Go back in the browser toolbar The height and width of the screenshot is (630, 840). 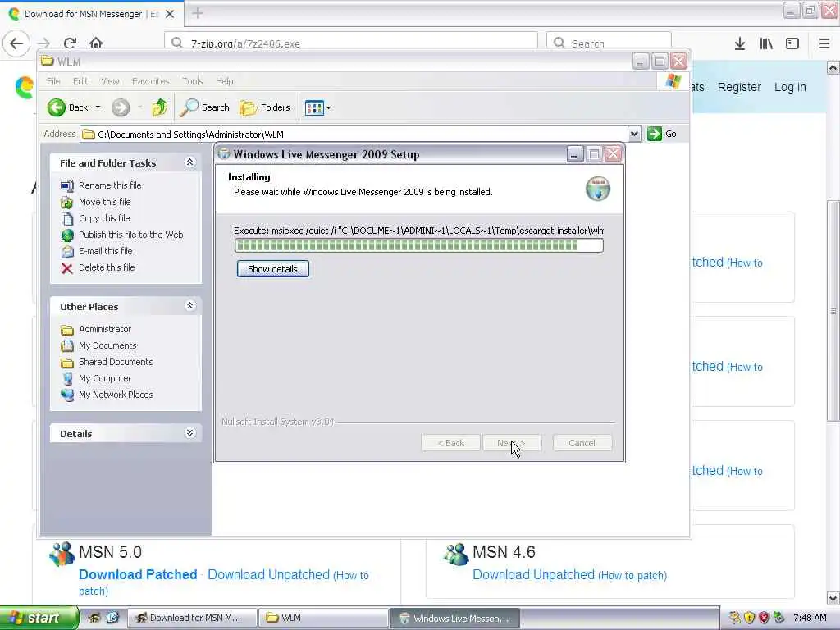16,43
